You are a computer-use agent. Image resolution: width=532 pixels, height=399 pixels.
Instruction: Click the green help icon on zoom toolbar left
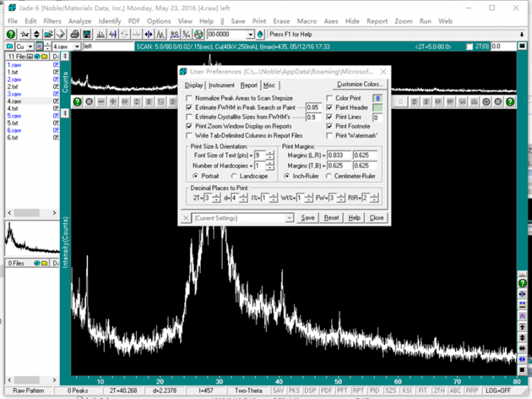(78, 102)
